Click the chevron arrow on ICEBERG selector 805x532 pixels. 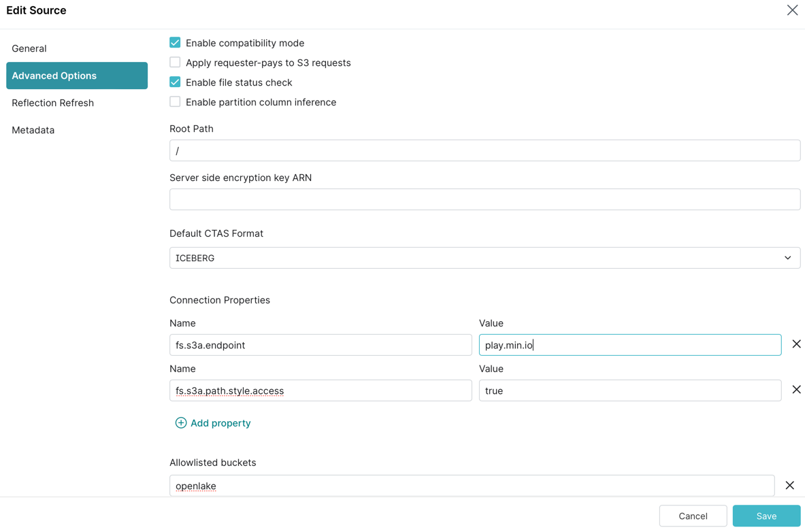pyautogui.click(x=787, y=258)
